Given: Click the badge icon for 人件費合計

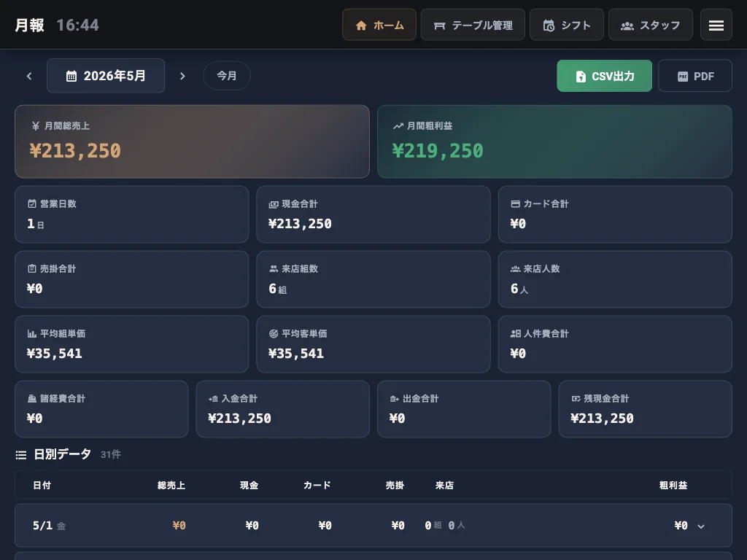Looking at the screenshot, I should (515, 334).
